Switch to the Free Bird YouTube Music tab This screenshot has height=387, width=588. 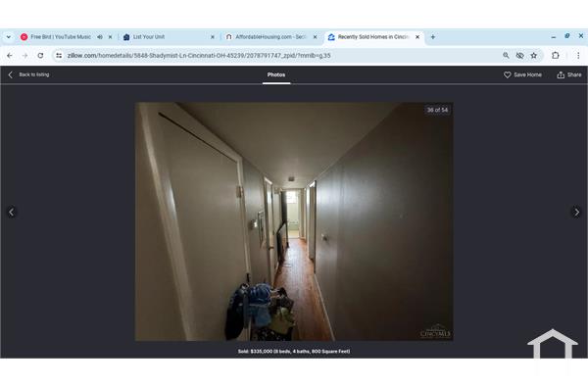point(61,37)
